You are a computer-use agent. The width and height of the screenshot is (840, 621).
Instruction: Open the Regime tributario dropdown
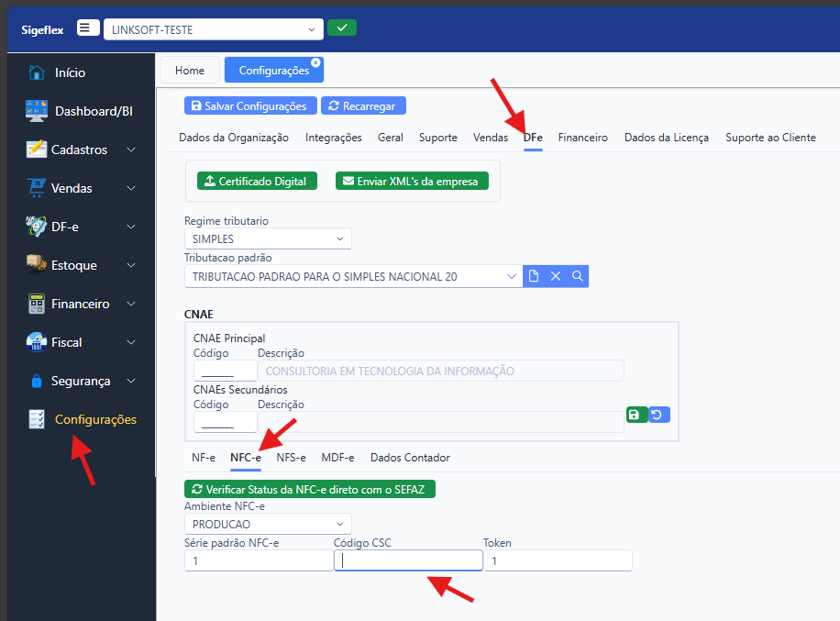(x=267, y=239)
